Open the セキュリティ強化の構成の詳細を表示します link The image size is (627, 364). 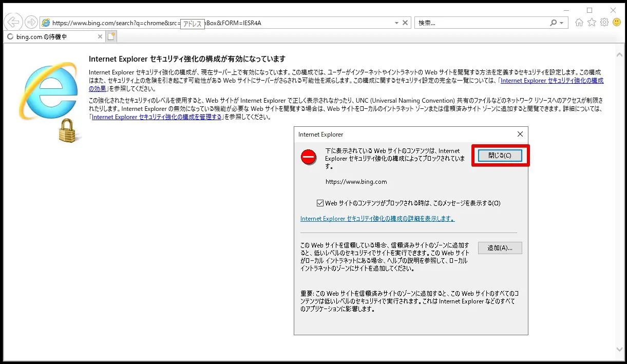377,219
